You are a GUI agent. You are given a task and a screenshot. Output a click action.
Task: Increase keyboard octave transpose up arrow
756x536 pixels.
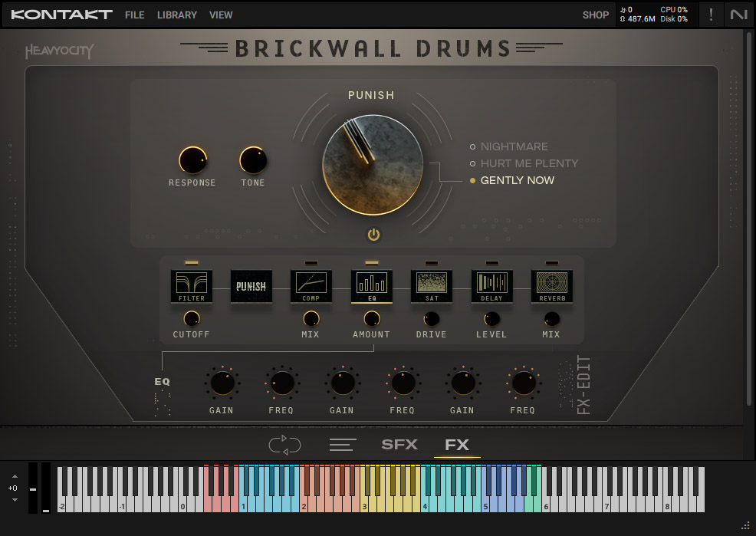(15, 476)
